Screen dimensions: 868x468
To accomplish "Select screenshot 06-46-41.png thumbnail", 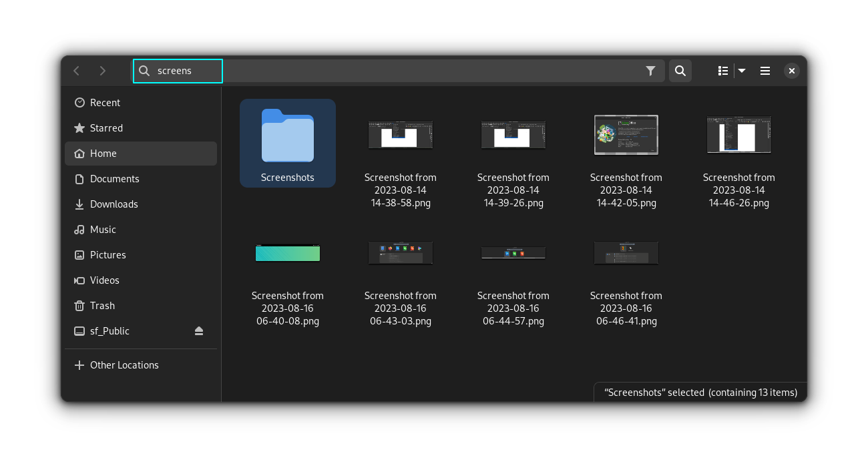I will click(626, 253).
